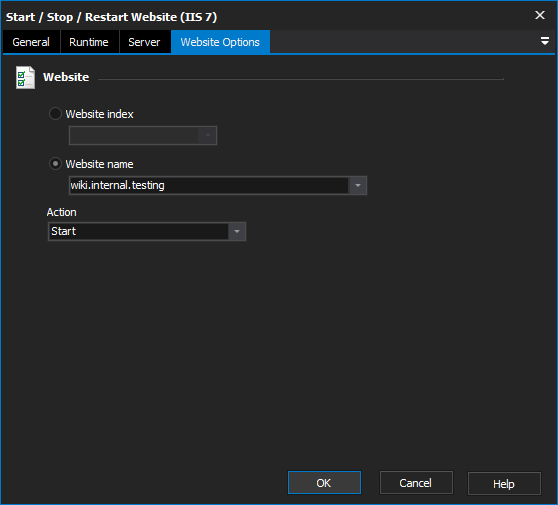Open the tab overflow menu icon
The image size is (558, 505).
pos(544,41)
